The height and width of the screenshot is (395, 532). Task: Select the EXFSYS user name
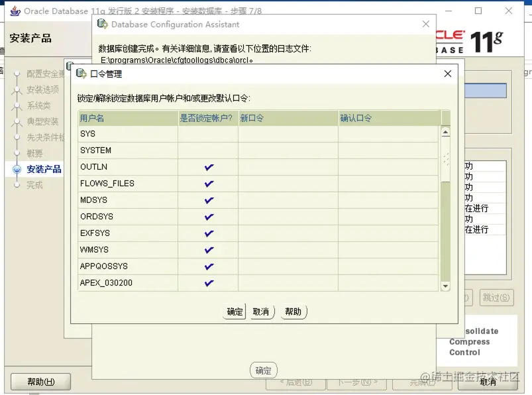coord(95,233)
